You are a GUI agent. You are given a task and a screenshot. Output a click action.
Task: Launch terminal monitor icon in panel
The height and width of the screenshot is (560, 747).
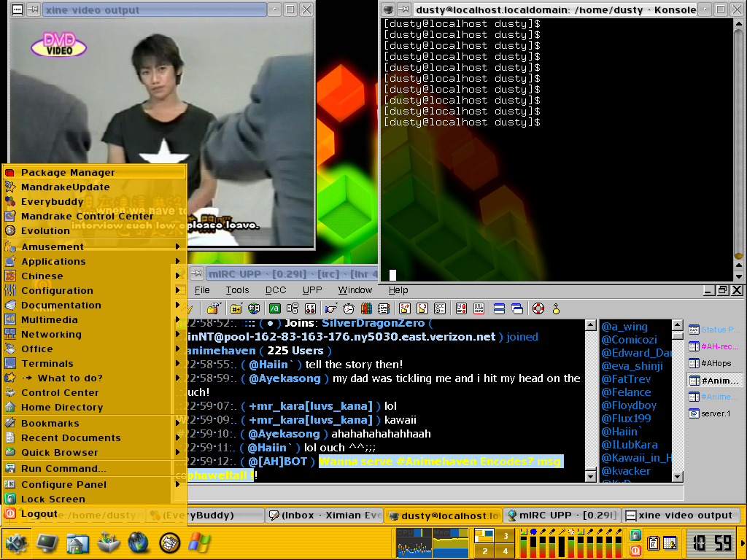47,542
